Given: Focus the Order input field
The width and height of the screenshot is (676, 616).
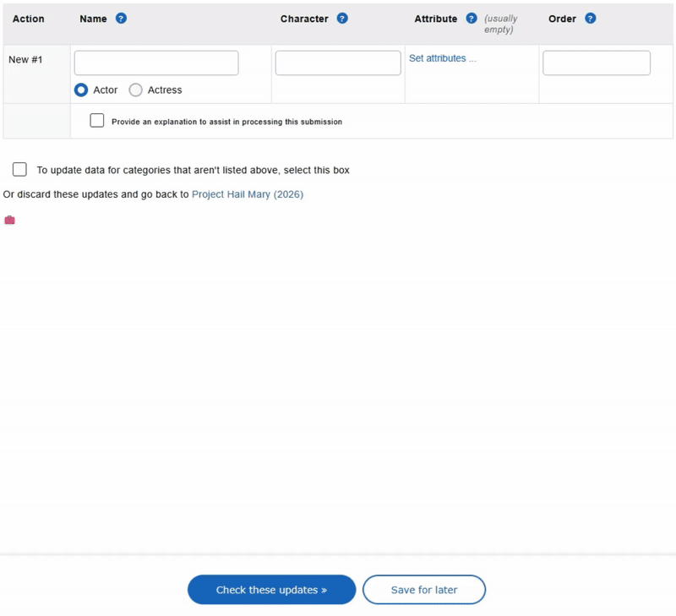Looking at the screenshot, I should coord(597,63).
